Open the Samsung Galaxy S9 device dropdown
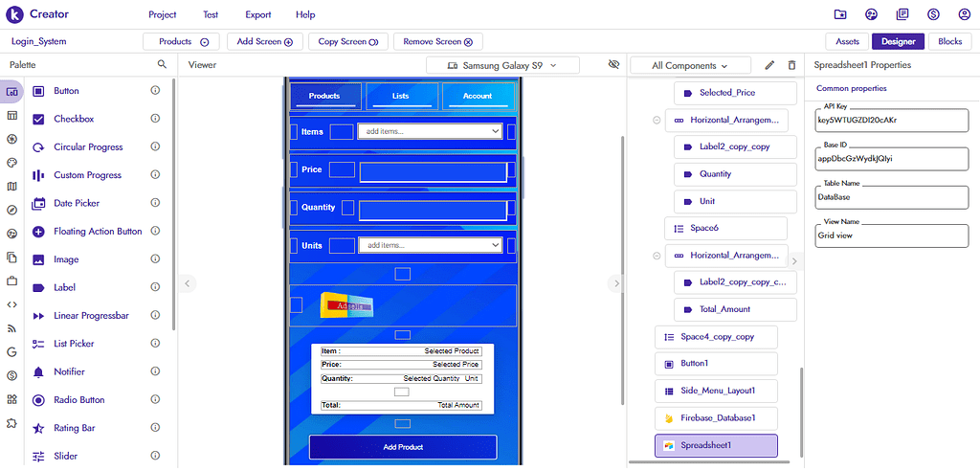Screen dimensions: 980x471 coord(502,65)
